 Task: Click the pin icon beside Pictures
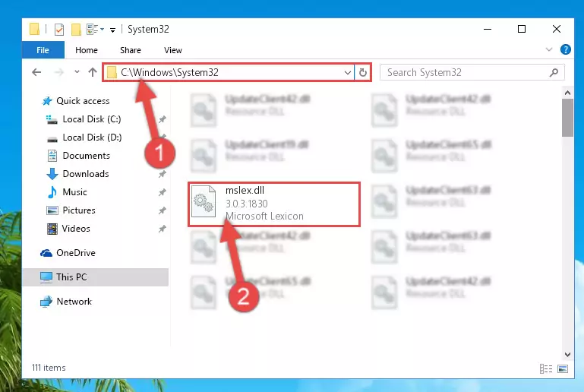click(x=162, y=210)
